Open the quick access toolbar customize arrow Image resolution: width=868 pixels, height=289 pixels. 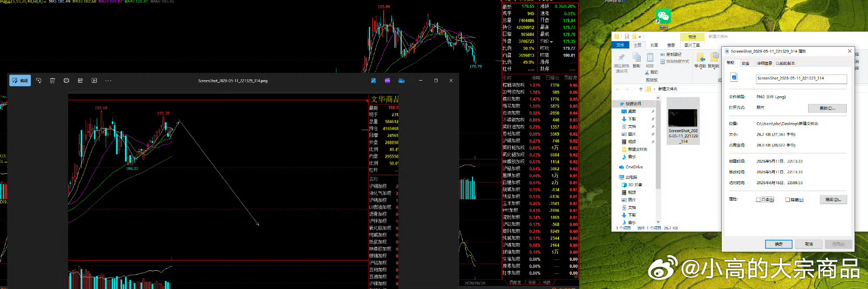point(640,37)
